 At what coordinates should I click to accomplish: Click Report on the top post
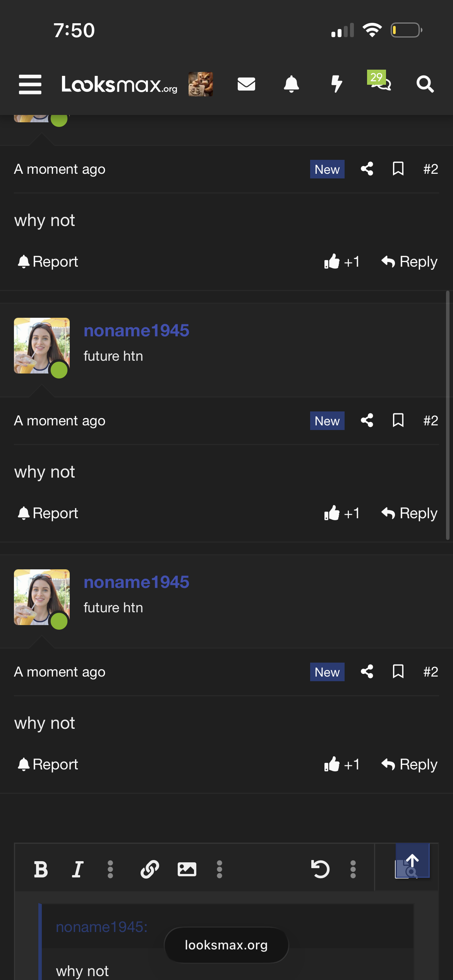click(x=48, y=262)
